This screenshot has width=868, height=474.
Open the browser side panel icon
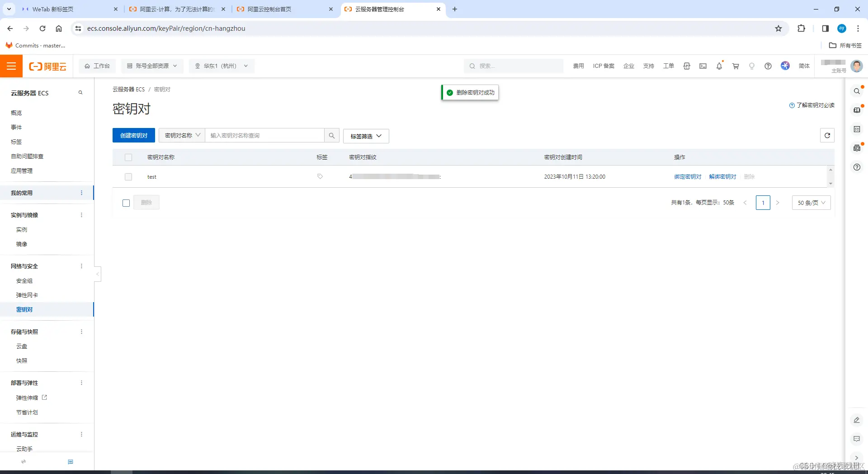point(826,28)
